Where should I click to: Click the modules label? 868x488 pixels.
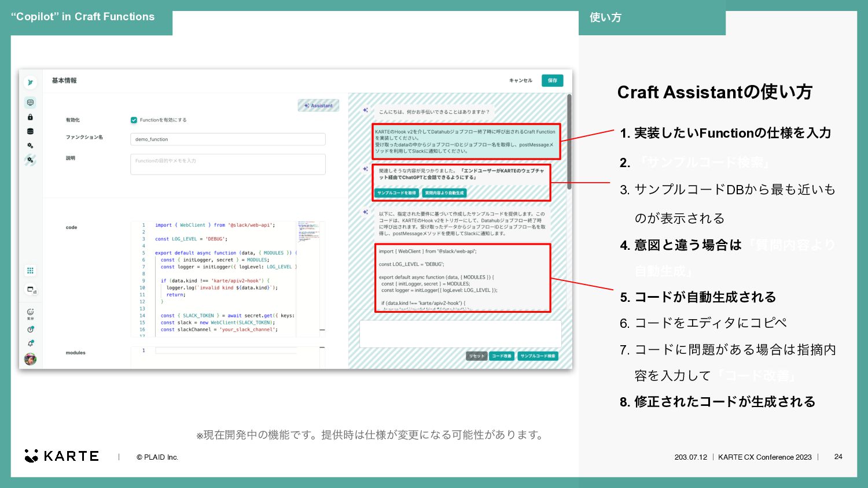coord(75,353)
